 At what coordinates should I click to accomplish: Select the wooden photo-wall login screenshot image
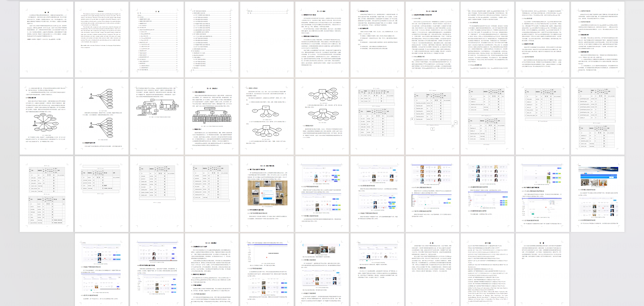point(267,193)
